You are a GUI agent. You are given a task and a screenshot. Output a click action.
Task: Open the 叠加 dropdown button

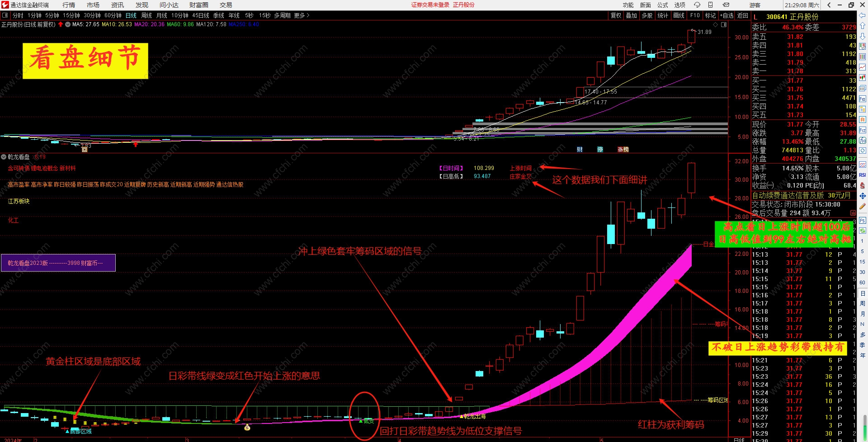click(632, 15)
